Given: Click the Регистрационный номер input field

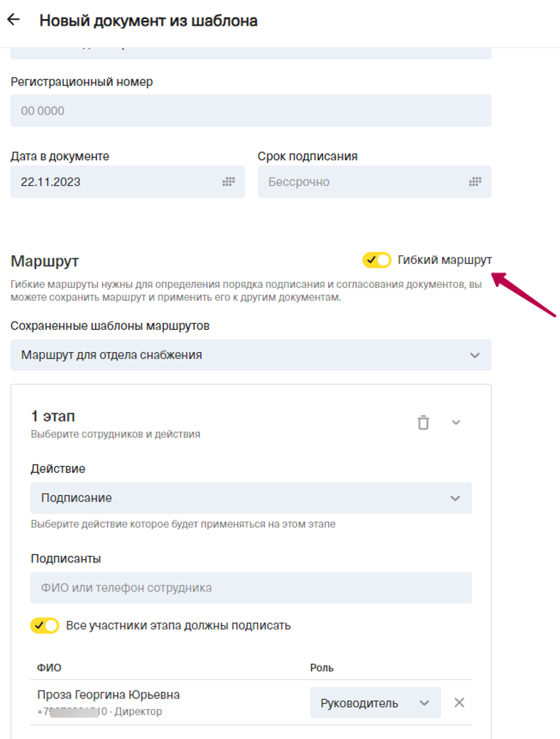Looking at the screenshot, I should coord(251,111).
